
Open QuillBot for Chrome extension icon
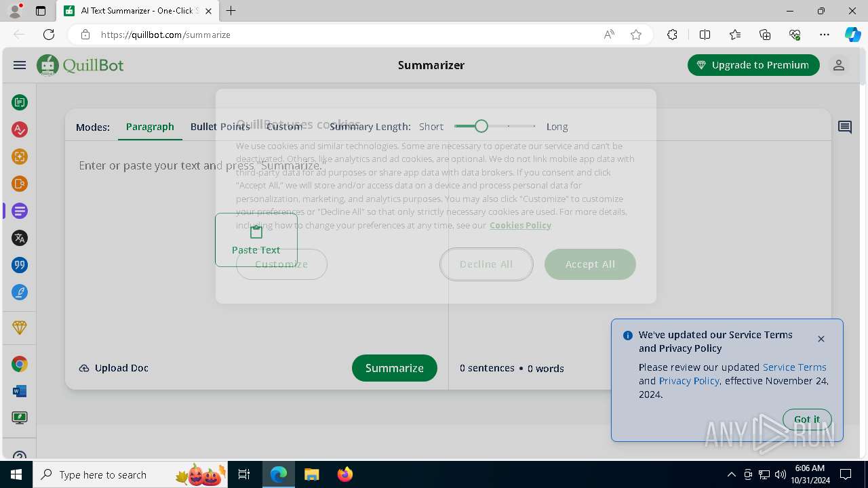(20, 364)
